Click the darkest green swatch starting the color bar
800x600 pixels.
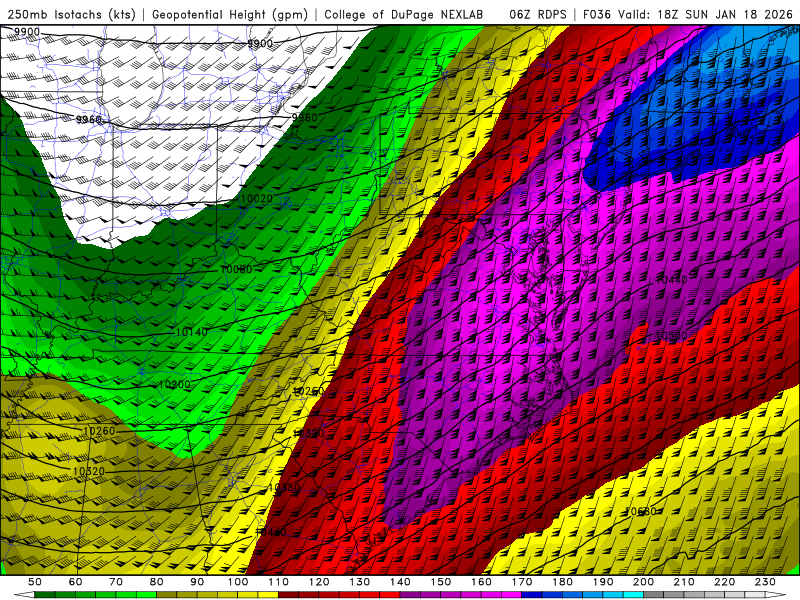[x=45, y=595]
